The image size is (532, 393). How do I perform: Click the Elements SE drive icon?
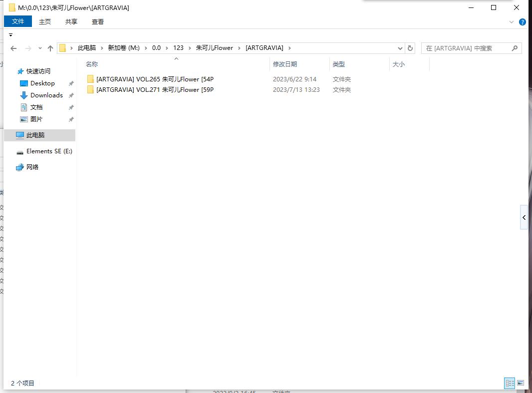20,152
